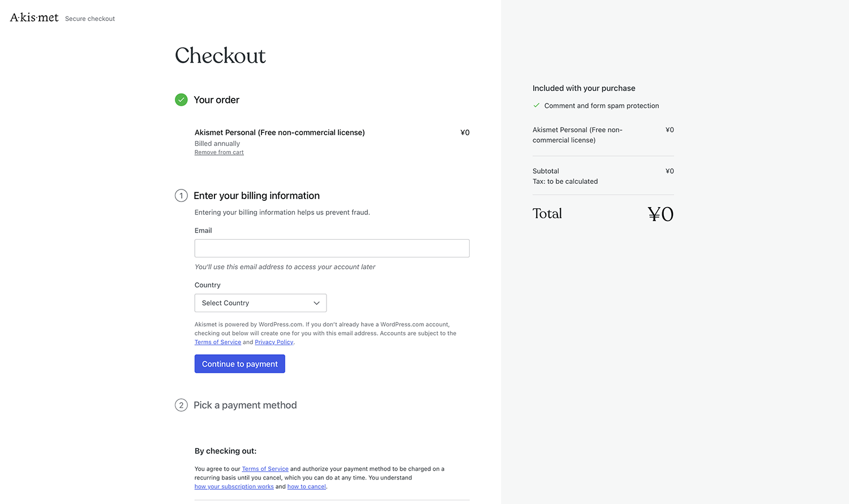Follow the how to cancel link
849x504 pixels.
point(306,486)
